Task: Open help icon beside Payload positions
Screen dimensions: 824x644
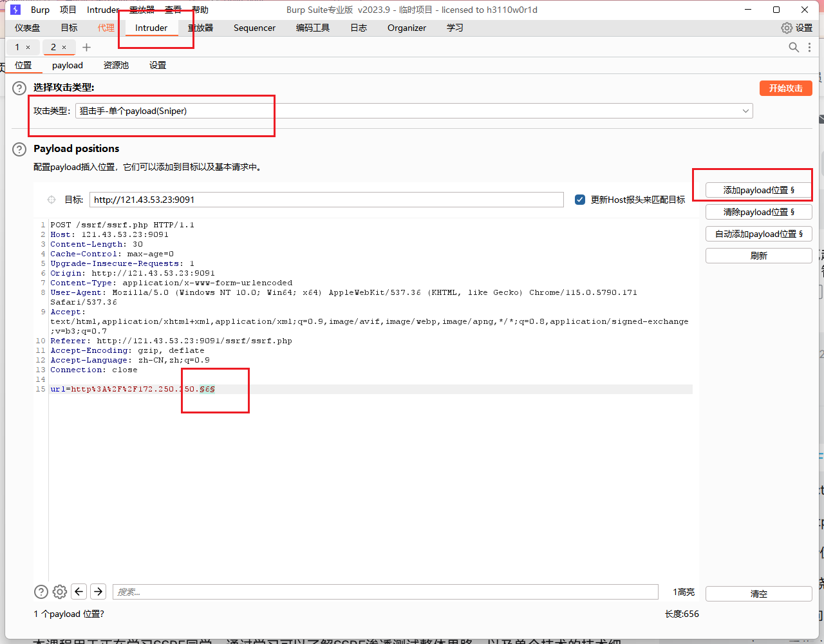Action: 19,149
